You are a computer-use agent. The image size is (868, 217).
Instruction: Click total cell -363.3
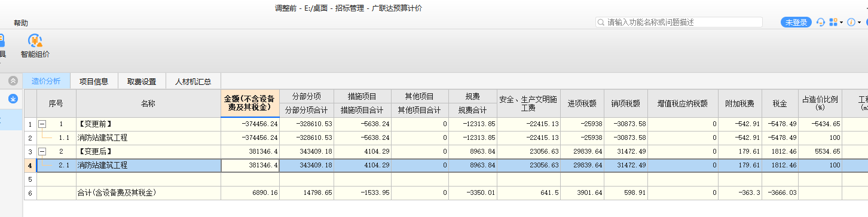click(740, 193)
